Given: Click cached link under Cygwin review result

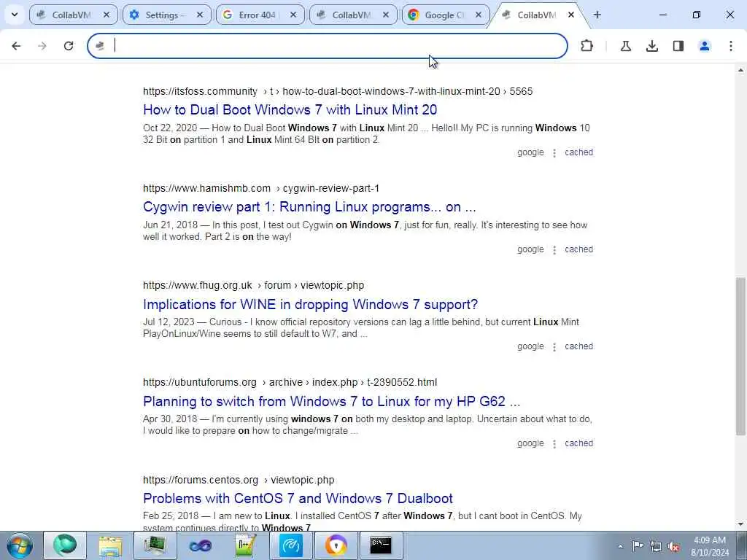Looking at the screenshot, I should point(578,249).
